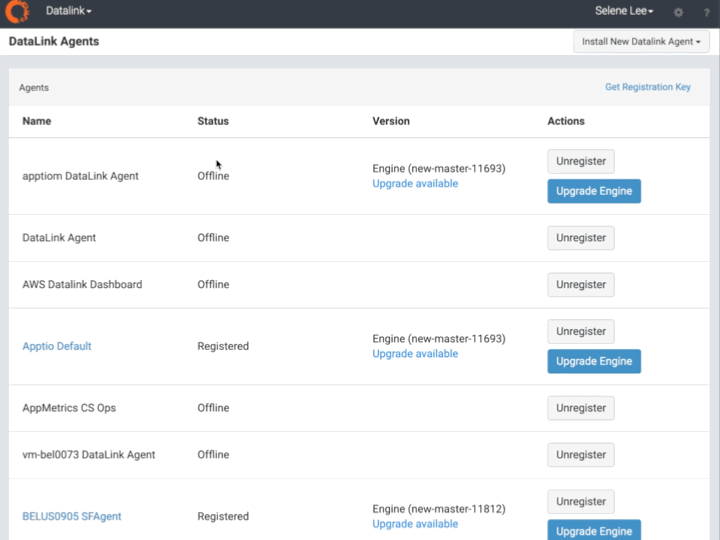Image resolution: width=720 pixels, height=540 pixels.
Task: Expand the Selene Lee user menu
Action: (x=624, y=11)
